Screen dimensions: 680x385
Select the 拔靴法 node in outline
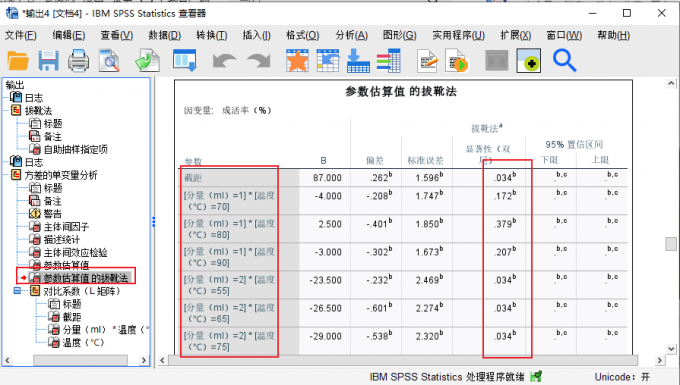[38, 111]
